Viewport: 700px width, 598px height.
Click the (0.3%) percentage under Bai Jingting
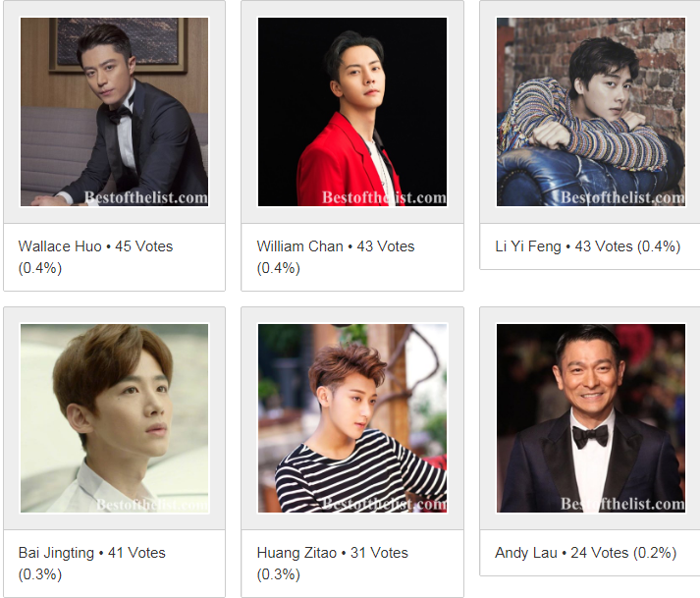click(x=40, y=574)
